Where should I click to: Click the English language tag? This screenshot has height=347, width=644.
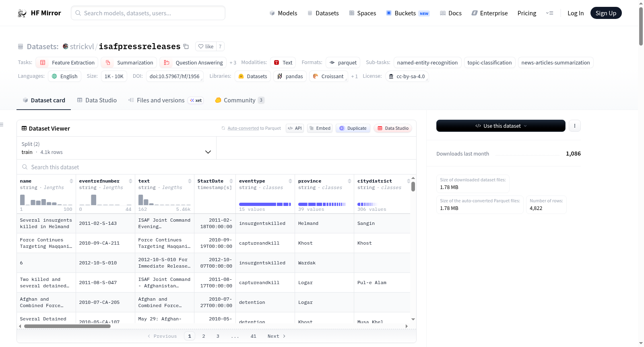click(x=65, y=76)
